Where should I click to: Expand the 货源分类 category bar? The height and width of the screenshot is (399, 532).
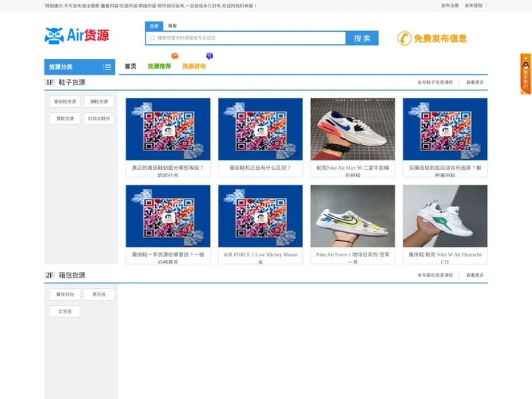(80, 66)
